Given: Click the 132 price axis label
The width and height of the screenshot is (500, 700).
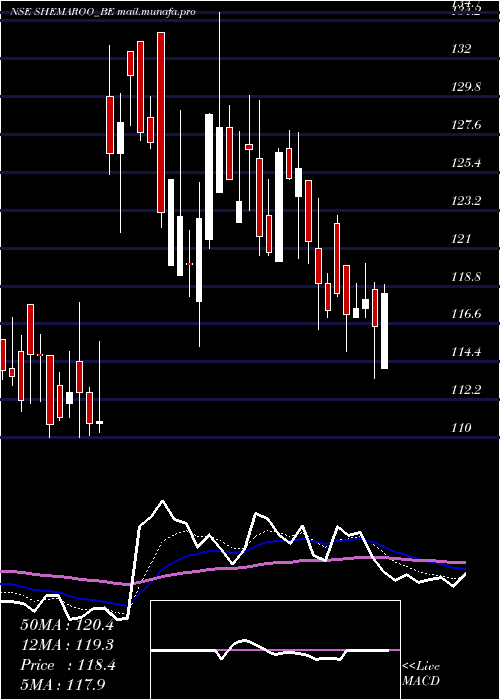Looking at the screenshot, I should pyautogui.click(x=461, y=49).
